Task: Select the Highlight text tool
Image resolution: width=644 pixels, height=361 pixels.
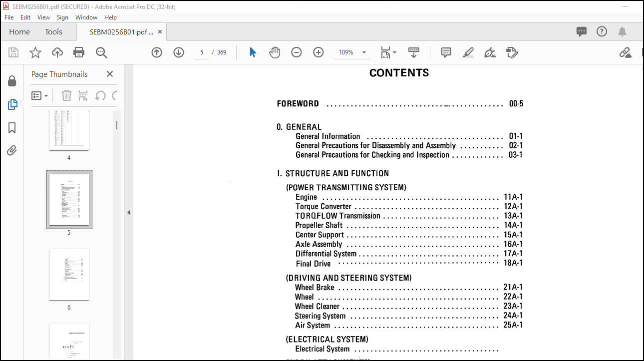Action: [468, 52]
